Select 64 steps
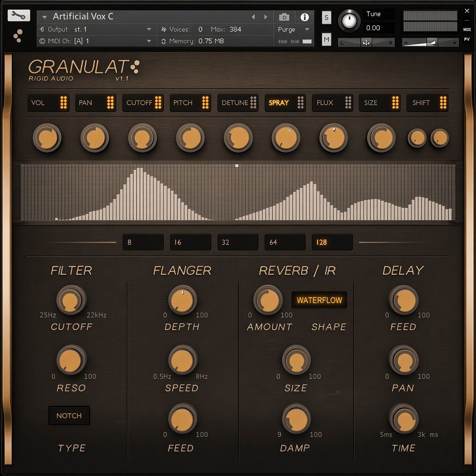Image resolution: width=476 pixels, height=476 pixels. pos(285,242)
